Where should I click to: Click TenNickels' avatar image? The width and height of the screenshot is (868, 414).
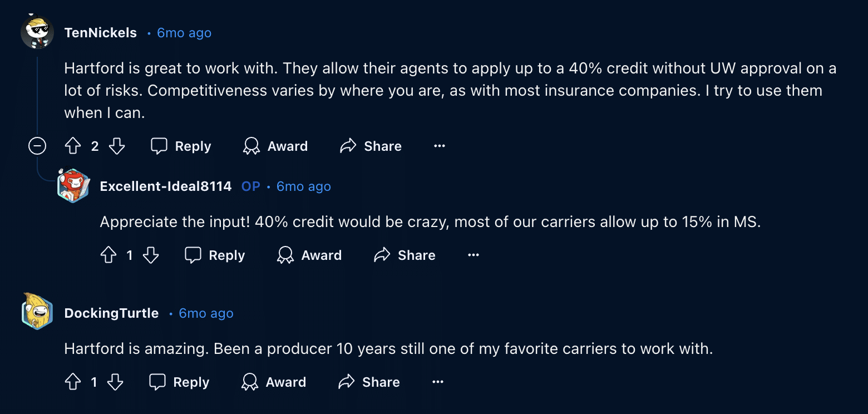(37, 32)
